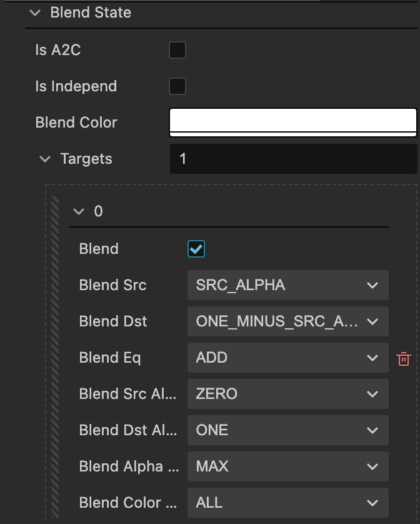Click the Blend Eq property label
This screenshot has height=524, width=420.
[110, 358]
